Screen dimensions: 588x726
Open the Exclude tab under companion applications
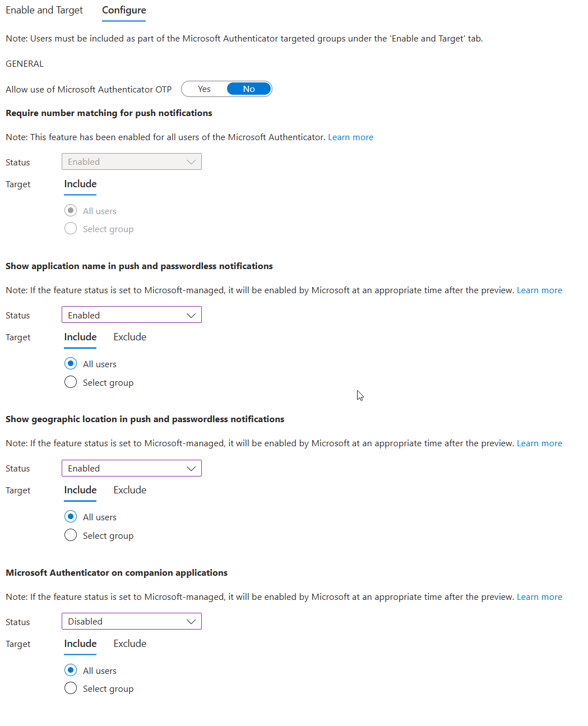click(x=129, y=644)
